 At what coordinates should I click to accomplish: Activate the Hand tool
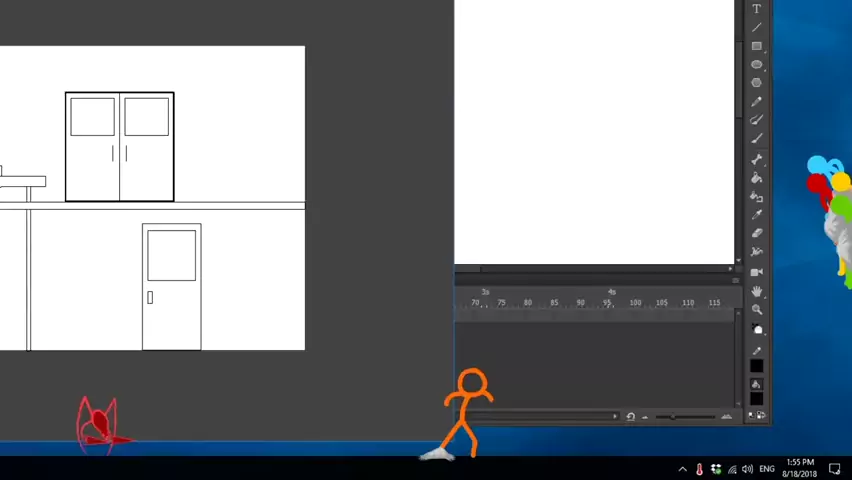pyautogui.click(x=757, y=291)
